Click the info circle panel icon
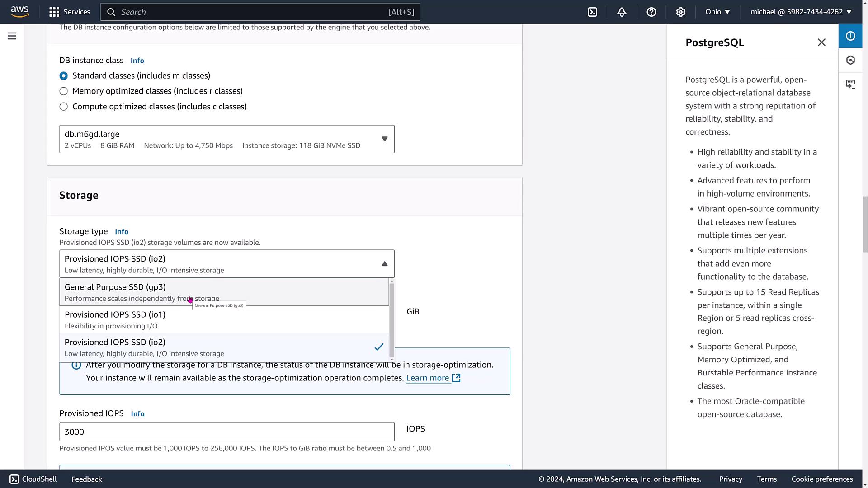868x488 pixels. tap(850, 36)
